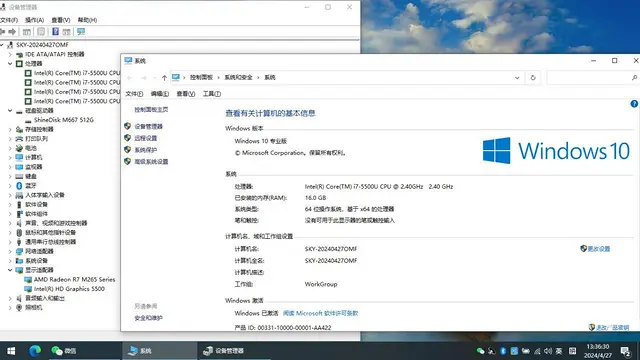Click the taskbar clock showing 13:36:30

pyautogui.click(x=598, y=351)
